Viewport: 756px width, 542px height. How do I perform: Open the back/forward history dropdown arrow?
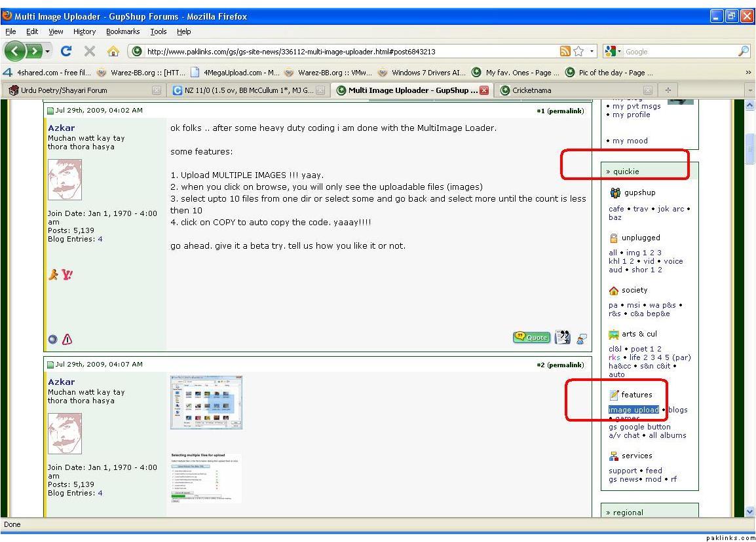click(x=48, y=52)
